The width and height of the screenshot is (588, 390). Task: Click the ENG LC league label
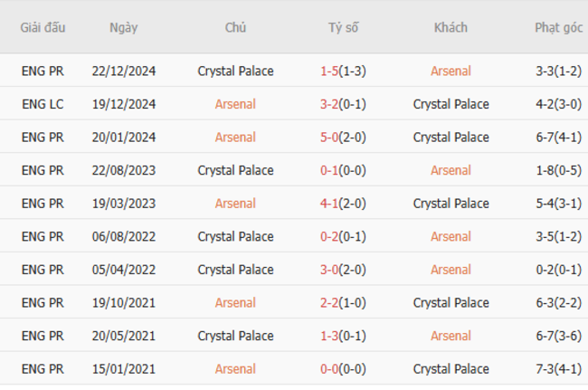pyautogui.click(x=43, y=104)
